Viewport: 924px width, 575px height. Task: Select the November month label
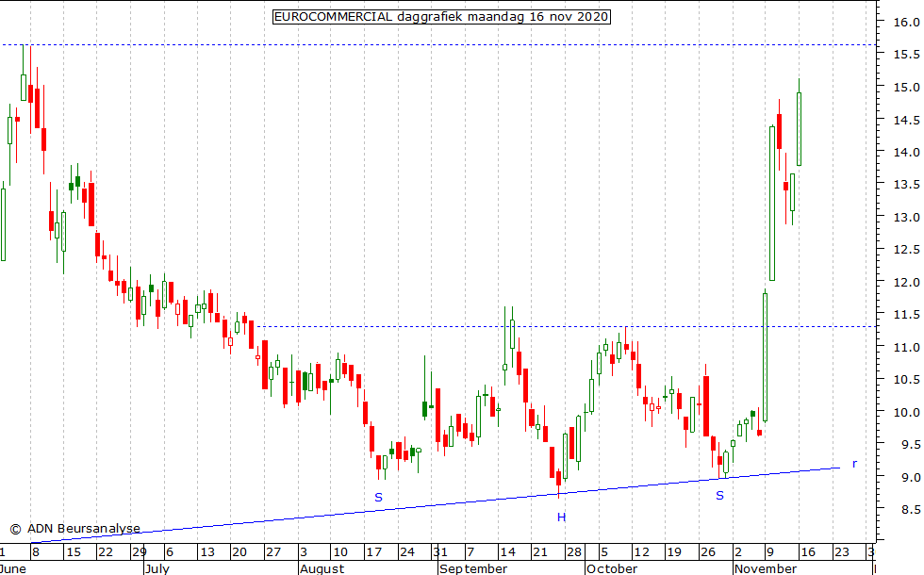(766, 568)
